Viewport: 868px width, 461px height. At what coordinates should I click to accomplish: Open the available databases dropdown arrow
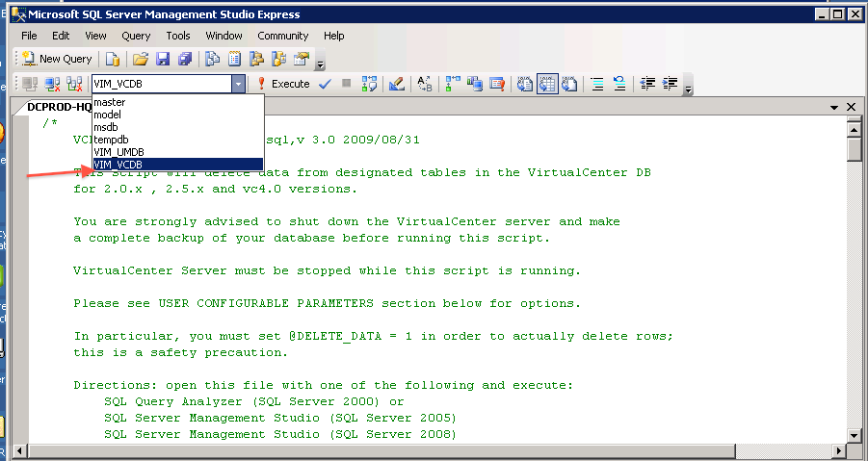238,84
